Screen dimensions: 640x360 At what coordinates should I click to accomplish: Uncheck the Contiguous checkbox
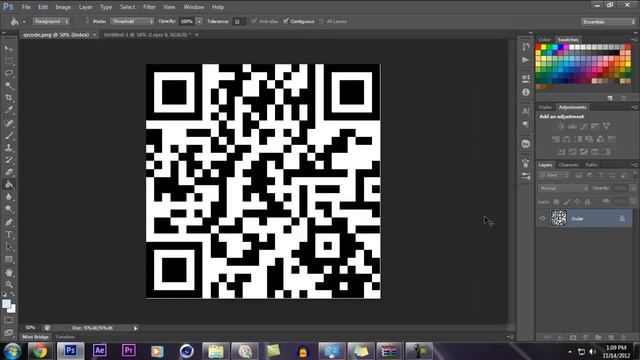(286, 21)
